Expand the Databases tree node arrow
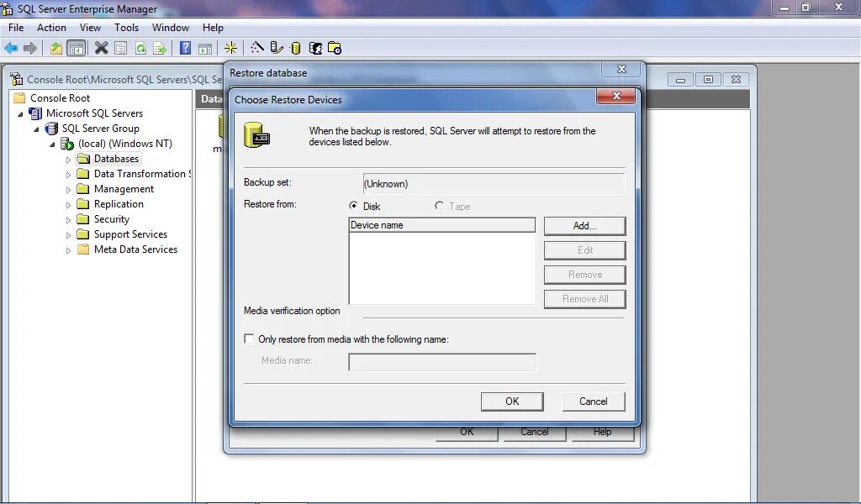This screenshot has width=861, height=504. pos(68,160)
